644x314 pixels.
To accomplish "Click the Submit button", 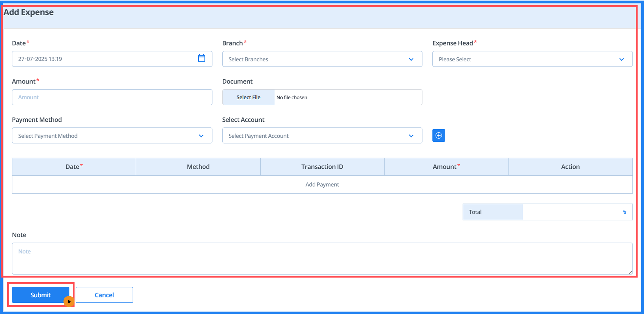I will point(40,295).
